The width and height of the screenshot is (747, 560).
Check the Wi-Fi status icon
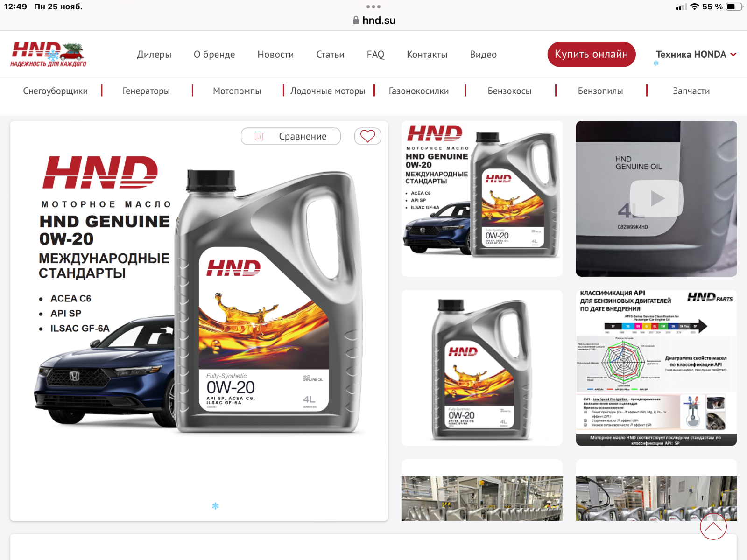click(x=694, y=7)
